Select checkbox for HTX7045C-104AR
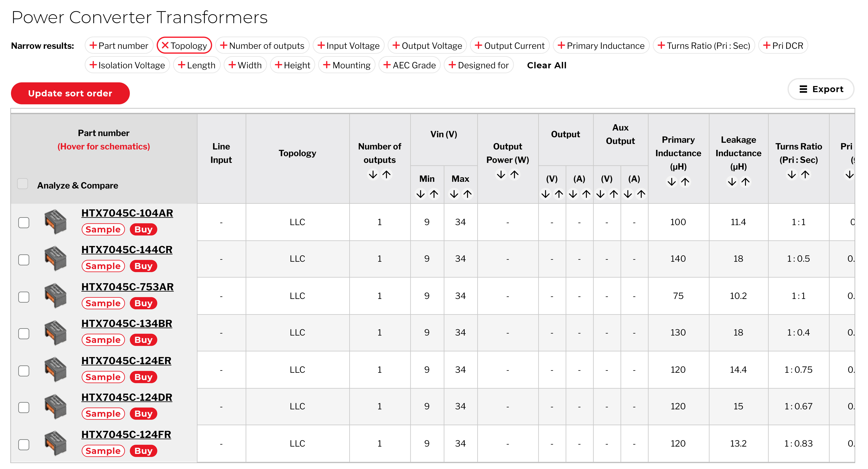The height and width of the screenshot is (469, 868). tap(24, 223)
